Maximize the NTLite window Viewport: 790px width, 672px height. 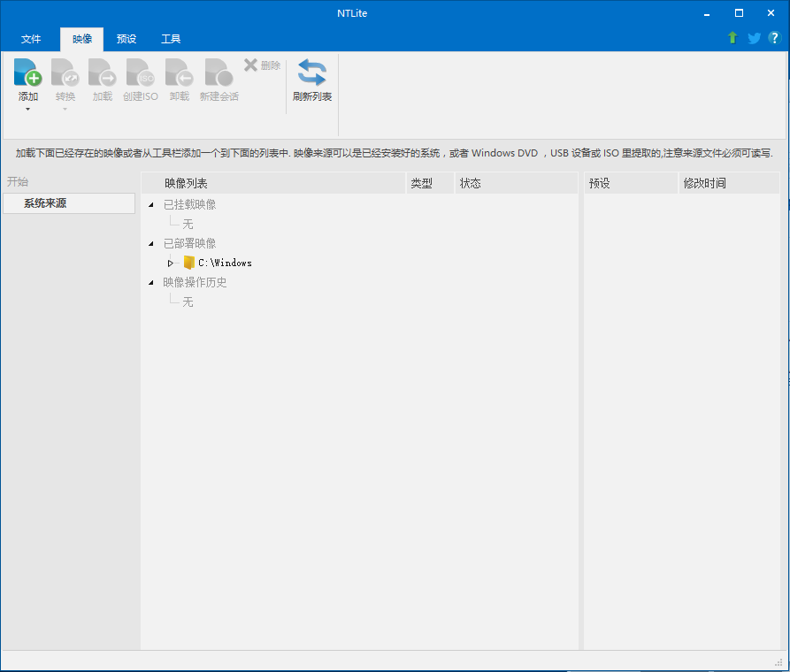click(739, 13)
